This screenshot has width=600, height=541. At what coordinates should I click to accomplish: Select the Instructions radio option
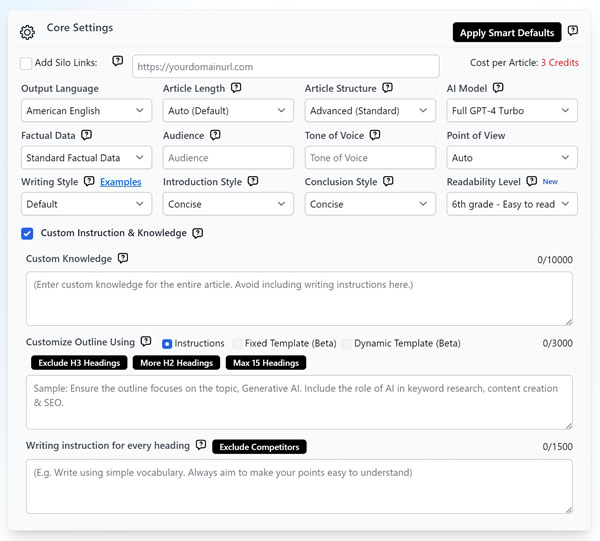pos(167,344)
